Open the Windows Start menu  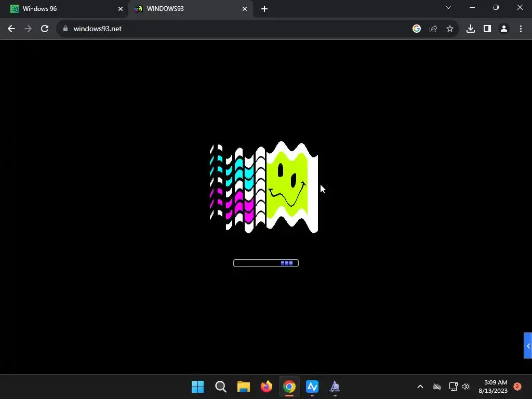pos(198,387)
